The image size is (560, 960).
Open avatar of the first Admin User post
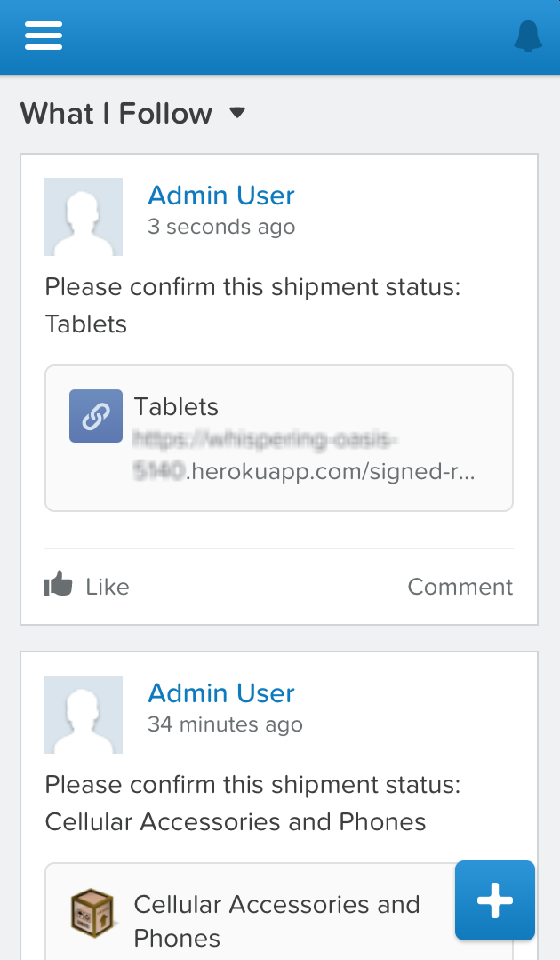(84, 217)
